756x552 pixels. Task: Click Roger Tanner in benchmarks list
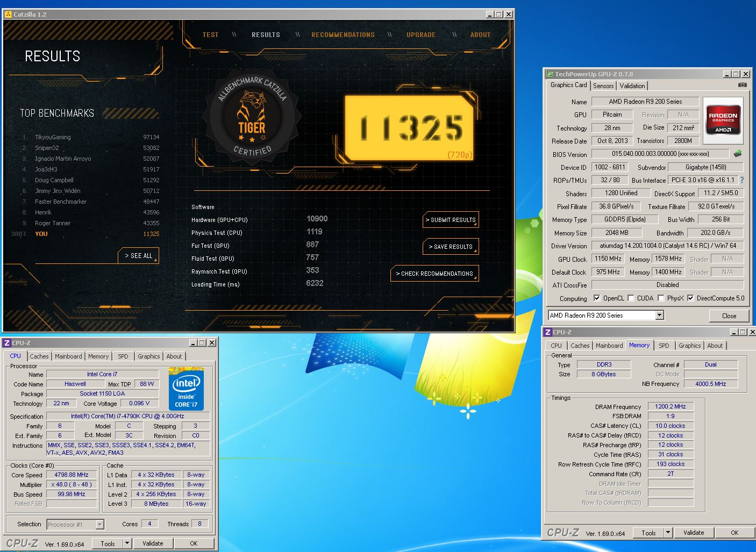point(53,223)
